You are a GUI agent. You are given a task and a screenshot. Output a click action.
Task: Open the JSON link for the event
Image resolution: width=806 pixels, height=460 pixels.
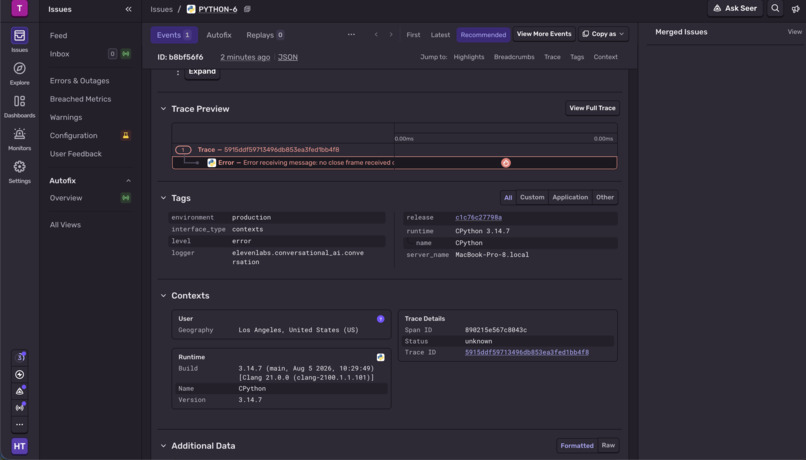pos(288,57)
